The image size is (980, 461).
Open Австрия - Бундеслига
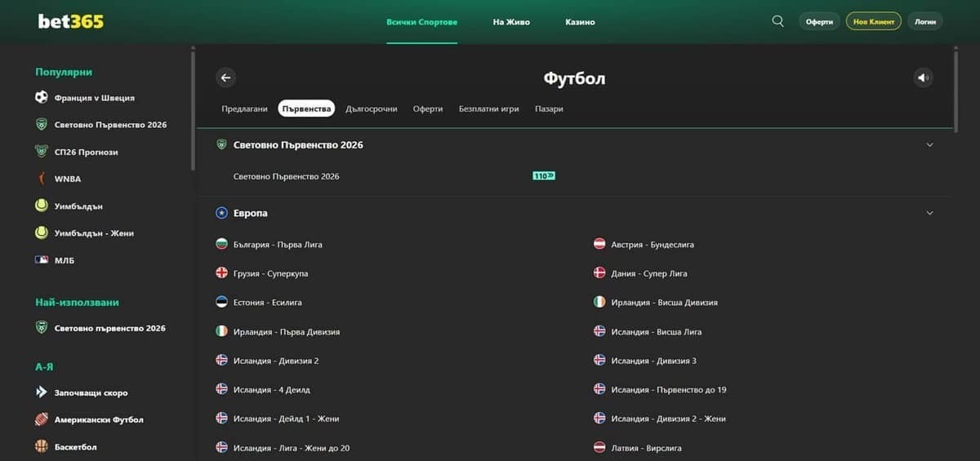point(653,244)
